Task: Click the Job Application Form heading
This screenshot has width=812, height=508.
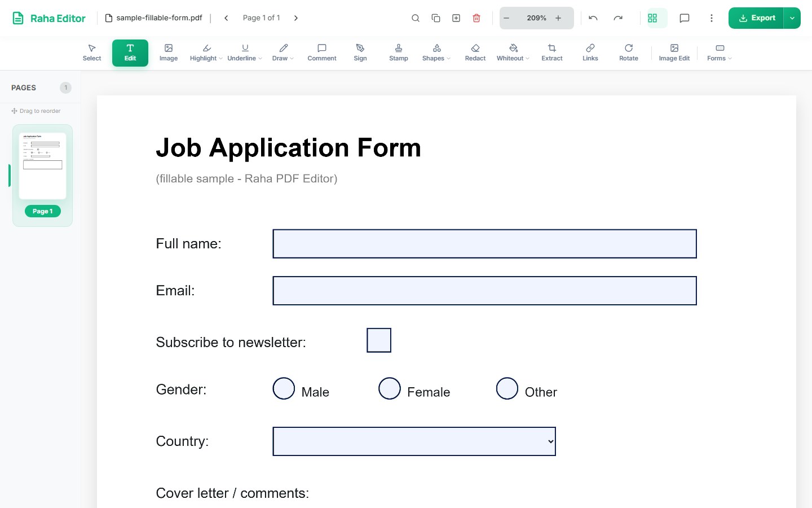Action: [x=289, y=148]
